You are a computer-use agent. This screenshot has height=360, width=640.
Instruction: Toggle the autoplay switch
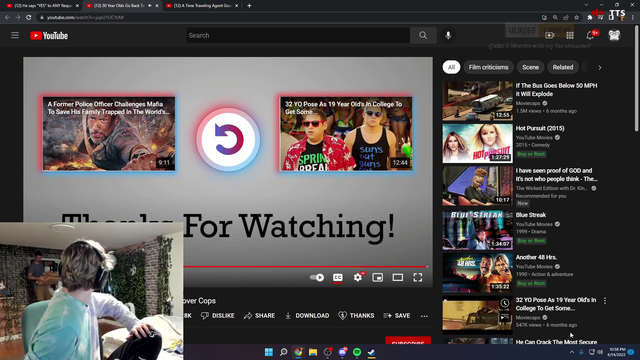point(317,278)
